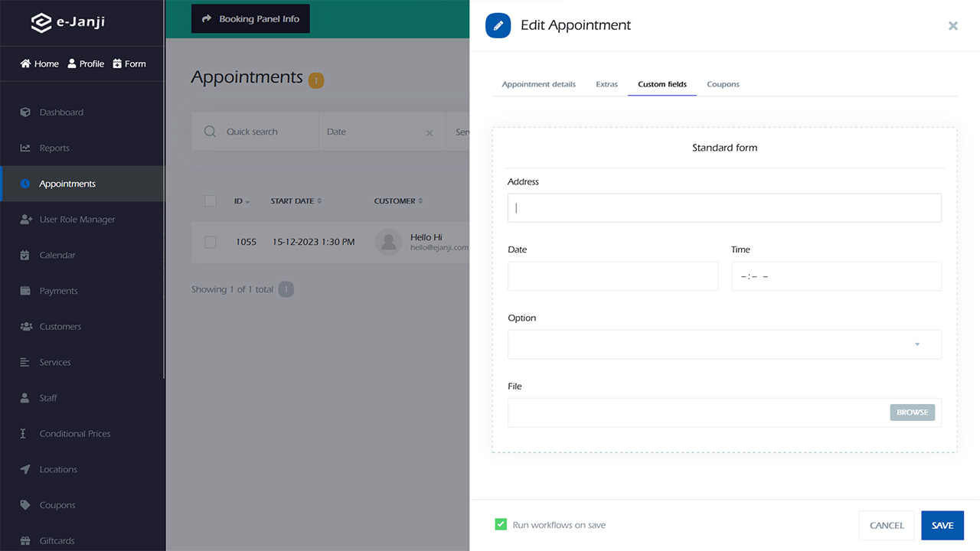
Task: Click the custom Date field
Action: click(613, 276)
